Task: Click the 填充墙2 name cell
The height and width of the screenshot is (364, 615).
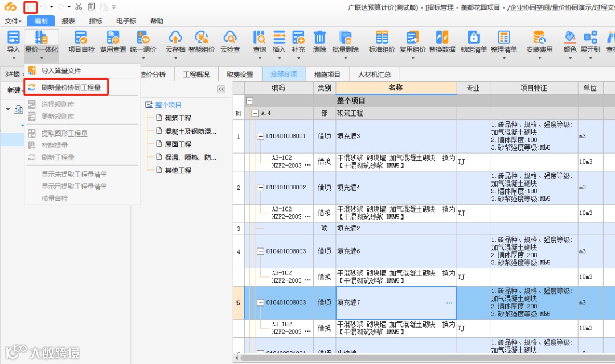Action: pyautogui.click(x=396, y=229)
